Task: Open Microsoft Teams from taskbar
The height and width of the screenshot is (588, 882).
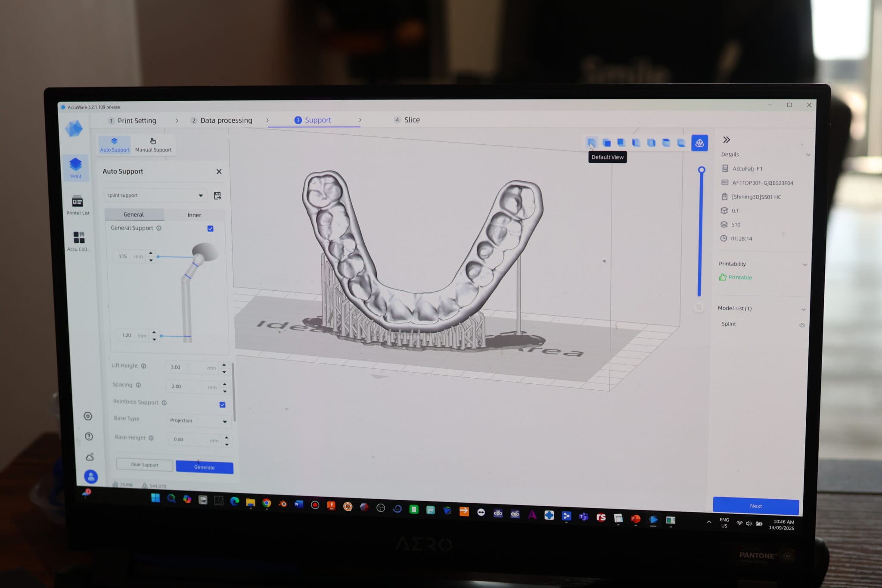Action: point(584,516)
